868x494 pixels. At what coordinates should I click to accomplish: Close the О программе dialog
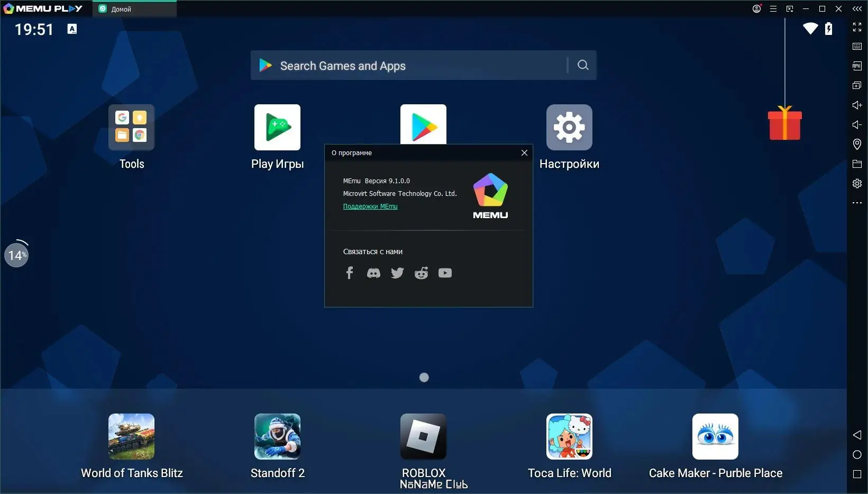click(x=524, y=152)
